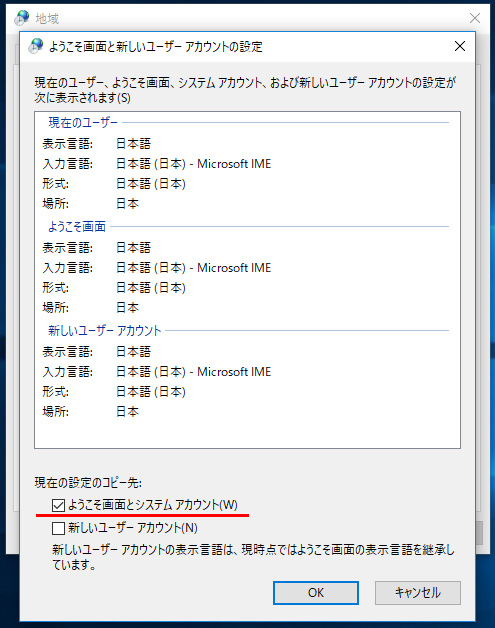This screenshot has width=495, height=628.
Task: Click the globe icon in dialog title bar
Action: point(36,46)
